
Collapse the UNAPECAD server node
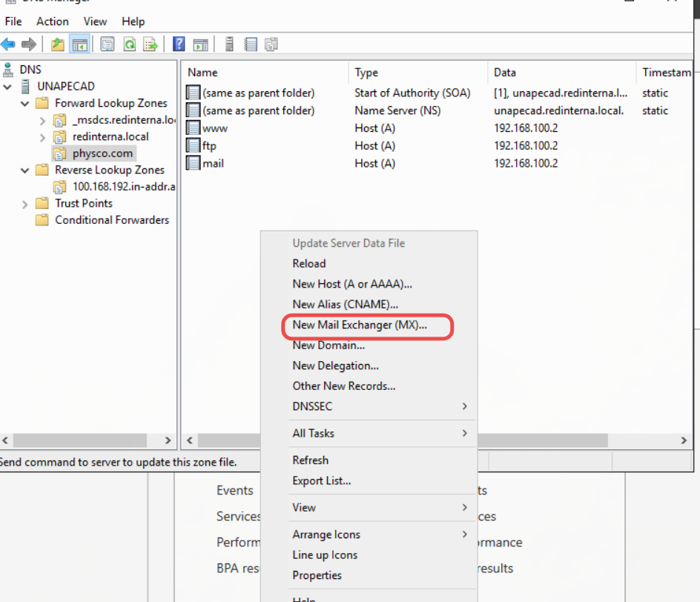(x=7, y=87)
